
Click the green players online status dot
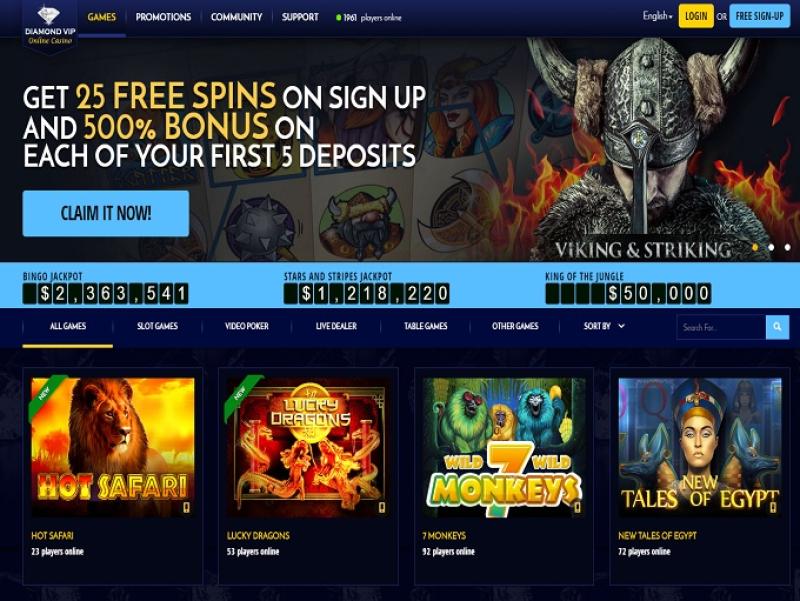pyautogui.click(x=338, y=18)
